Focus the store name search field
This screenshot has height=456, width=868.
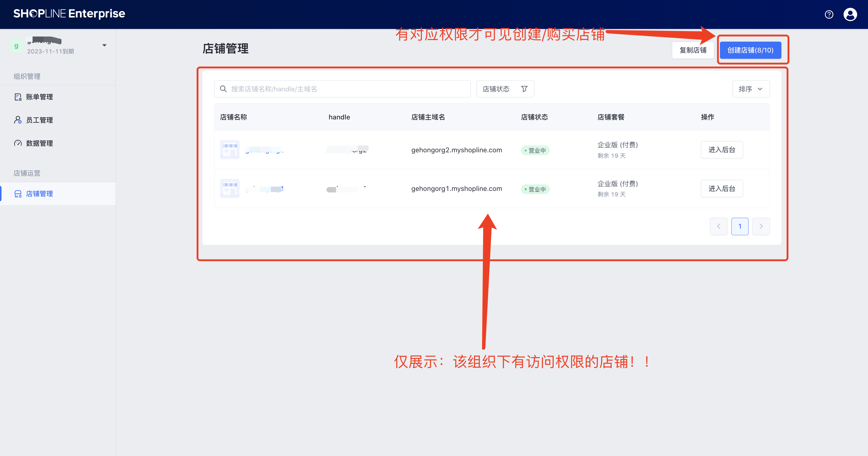pyautogui.click(x=347, y=89)
